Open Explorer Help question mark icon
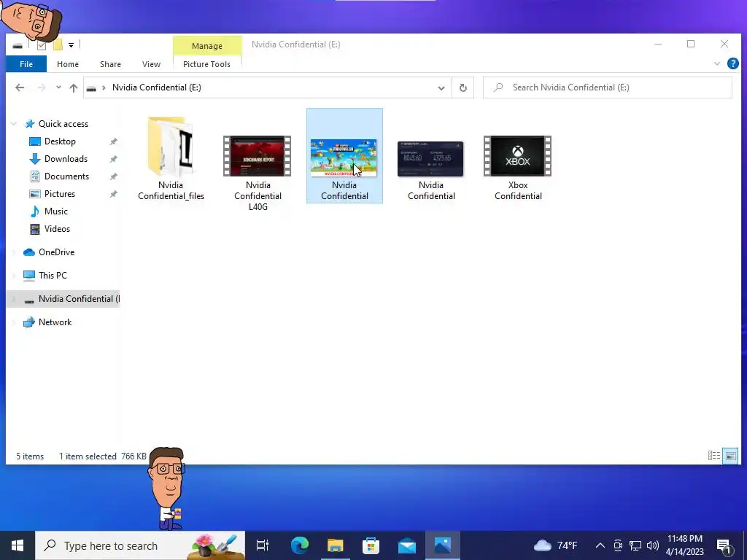747x560 pixels. (x=732, y=64)
